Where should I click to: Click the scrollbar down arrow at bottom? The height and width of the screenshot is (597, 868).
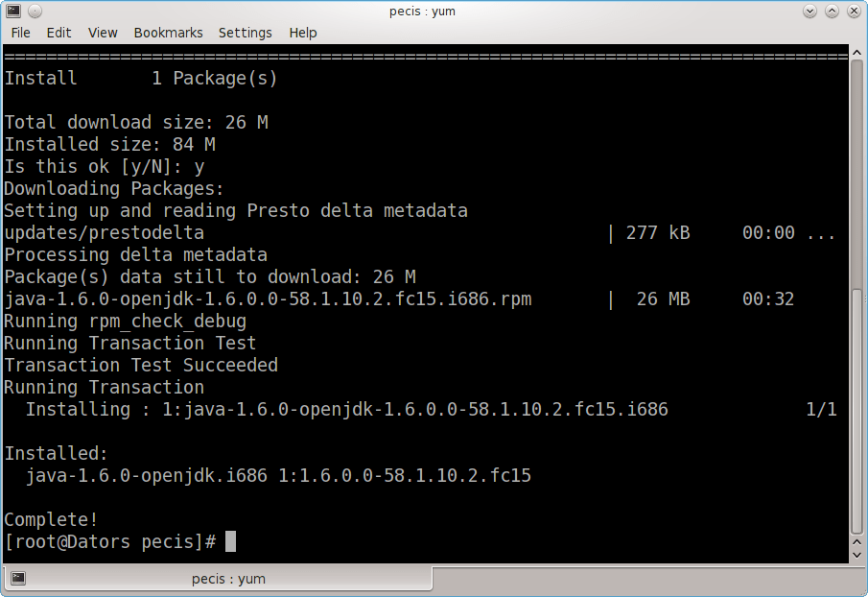pyautogui.click(x=856, y=555)
